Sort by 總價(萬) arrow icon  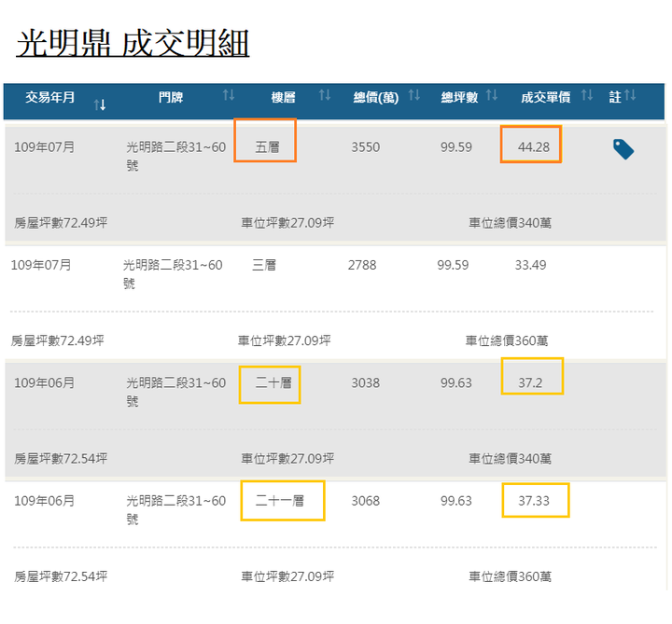(414, 94)
